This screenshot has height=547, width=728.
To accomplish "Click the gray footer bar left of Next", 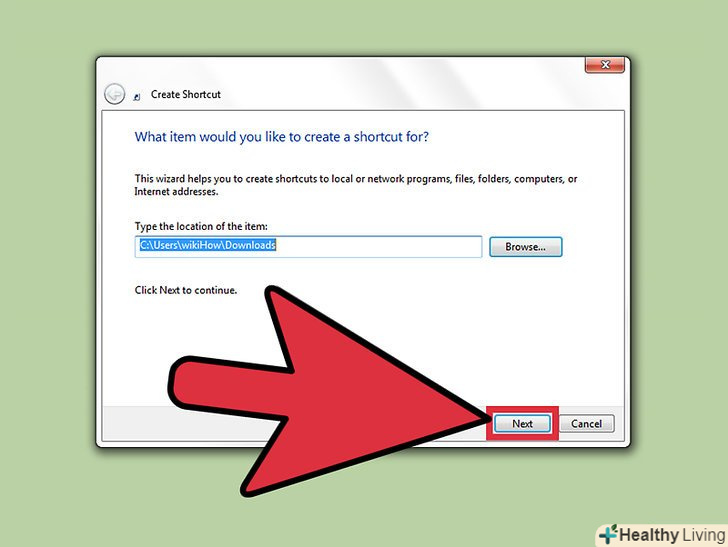I will (135, 423).
